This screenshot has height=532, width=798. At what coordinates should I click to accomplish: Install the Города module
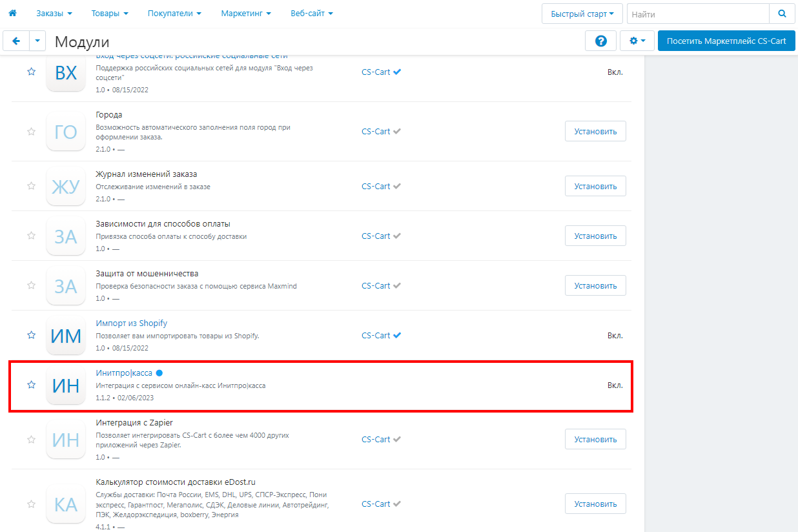point(595,131)
